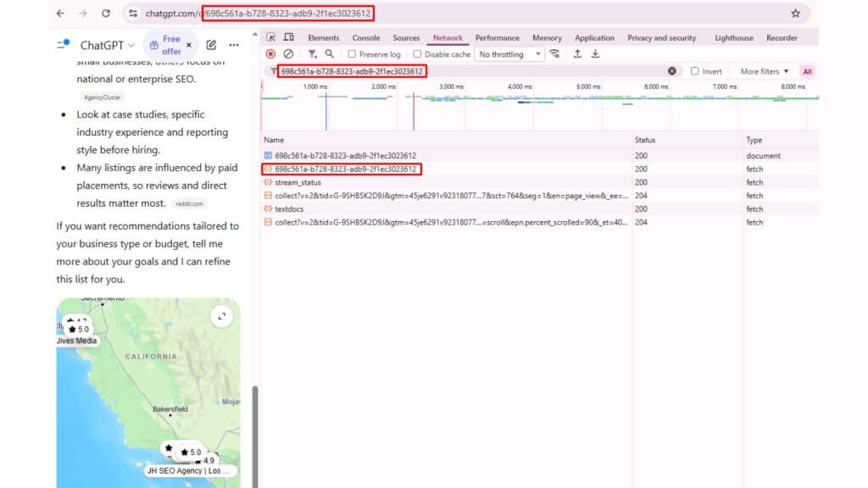Select the textdocs request
The height and width of the screenshot is (488, 868).
(539, 208)
